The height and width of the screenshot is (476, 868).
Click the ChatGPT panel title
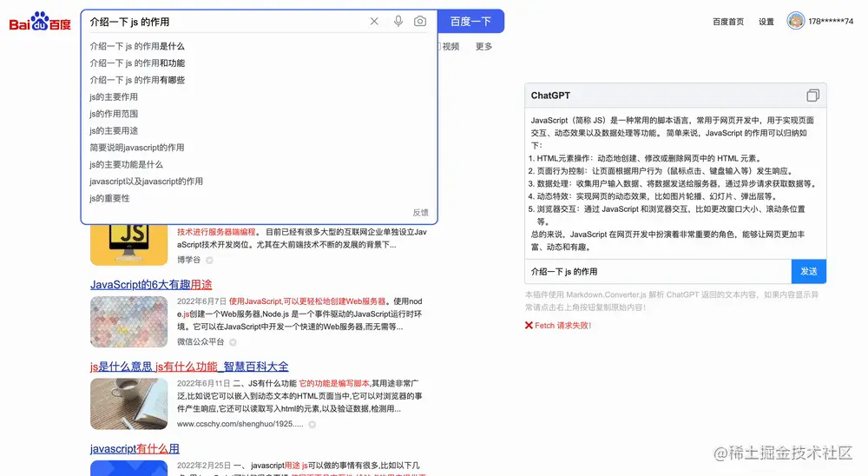550,96
